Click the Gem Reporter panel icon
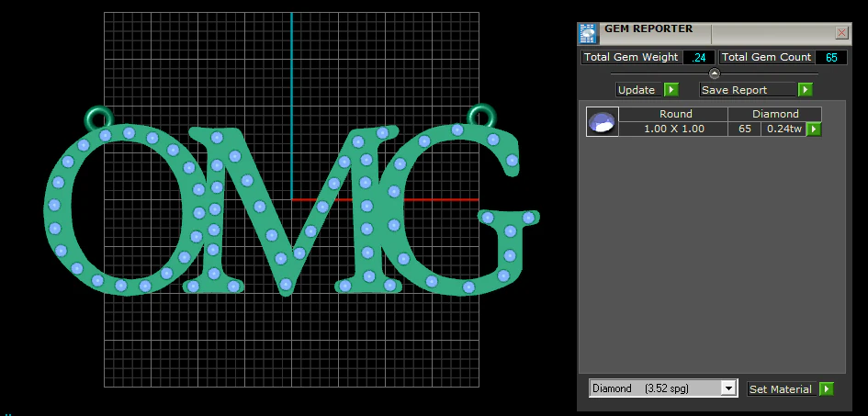868x416 pixels. pyautogui.click(x=587, y=34)
